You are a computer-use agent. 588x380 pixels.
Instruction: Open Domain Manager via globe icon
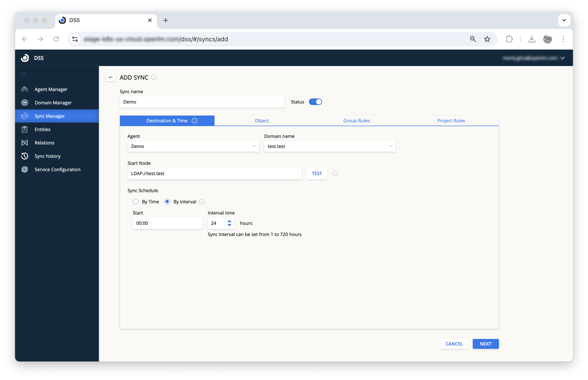click(25, 103)
